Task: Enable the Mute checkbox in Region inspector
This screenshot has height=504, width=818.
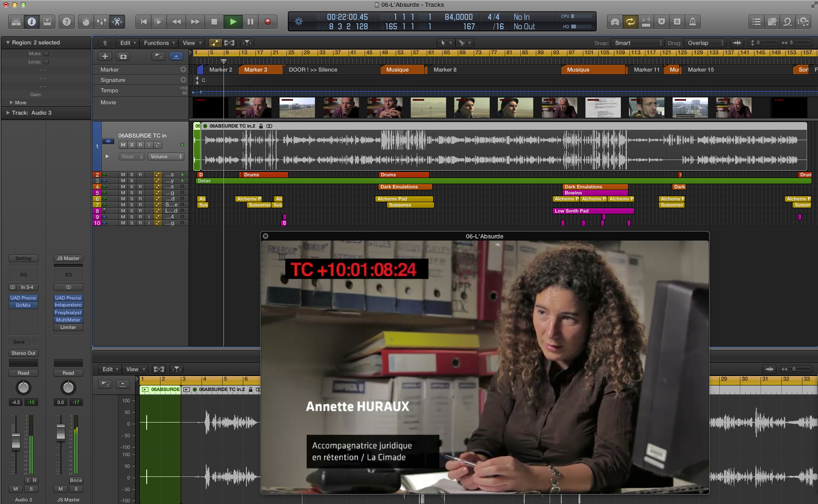Action: click(46, 53)
